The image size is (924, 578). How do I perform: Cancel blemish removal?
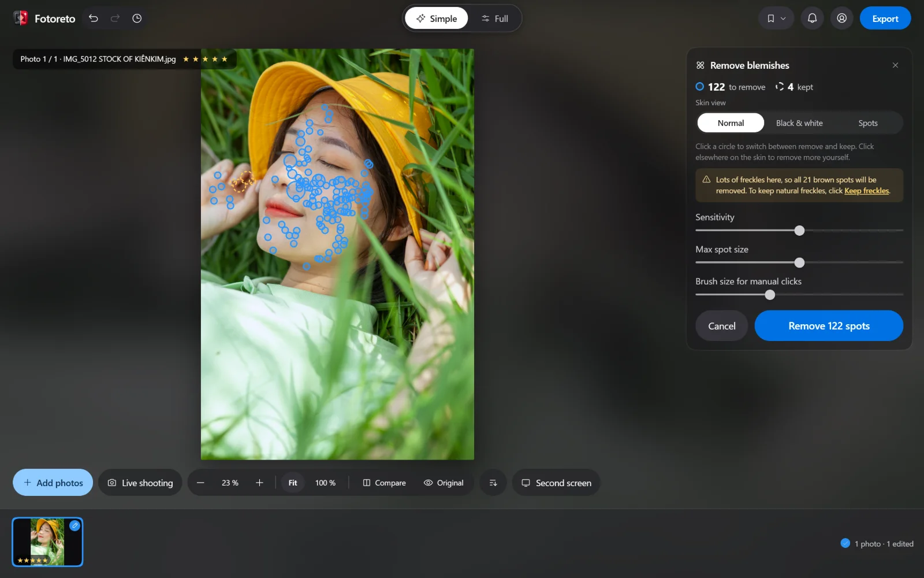[722, 326]
